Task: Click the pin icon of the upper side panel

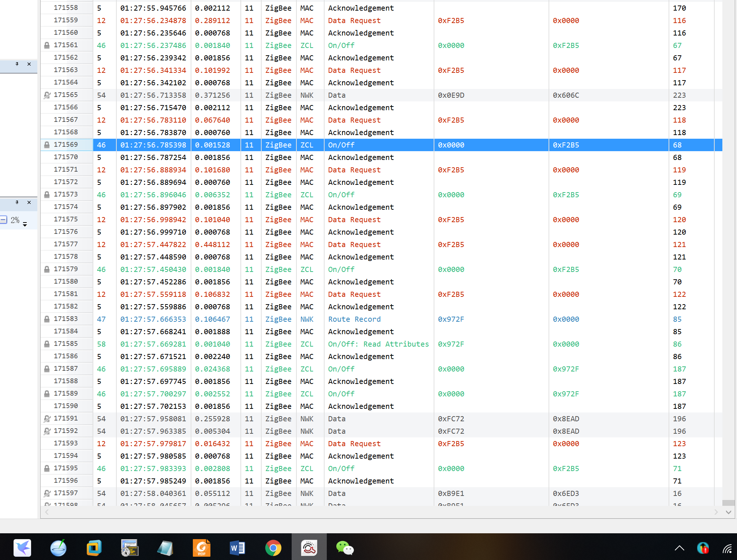Action: pyautogui.click(x=17, y=64)
